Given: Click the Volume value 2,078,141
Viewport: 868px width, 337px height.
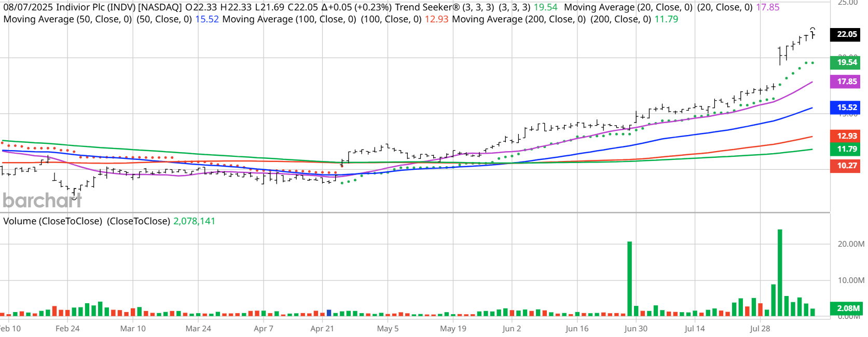Looking at the screenshot, I should 194,221.
